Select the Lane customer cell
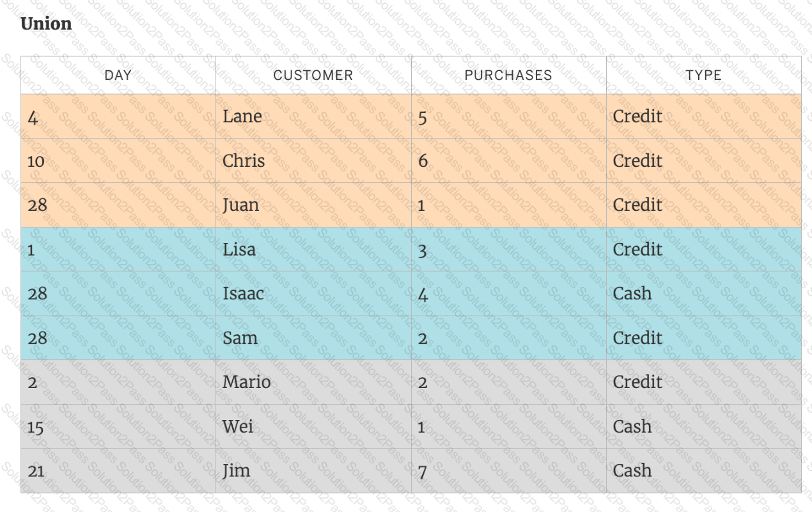This screenshot has height=512, width=812. point(242,116)
